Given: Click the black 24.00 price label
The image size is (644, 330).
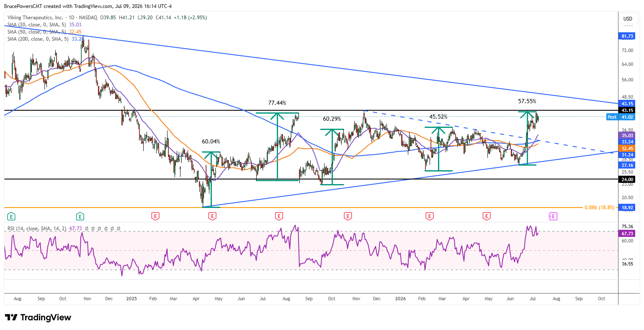Looking at the screenshot, I should 627,179.
